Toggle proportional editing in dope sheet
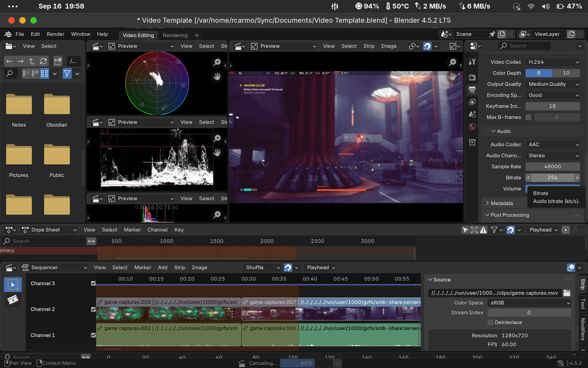 [x=566, y=230]
